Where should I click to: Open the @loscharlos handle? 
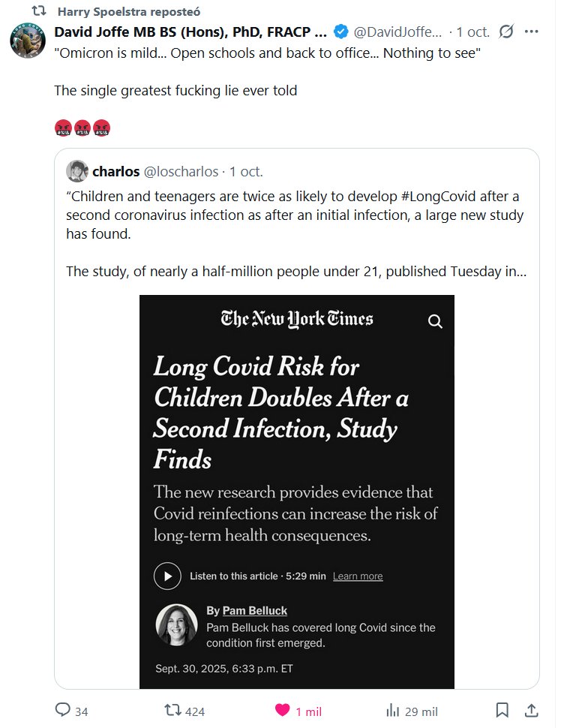pos(182,171)
